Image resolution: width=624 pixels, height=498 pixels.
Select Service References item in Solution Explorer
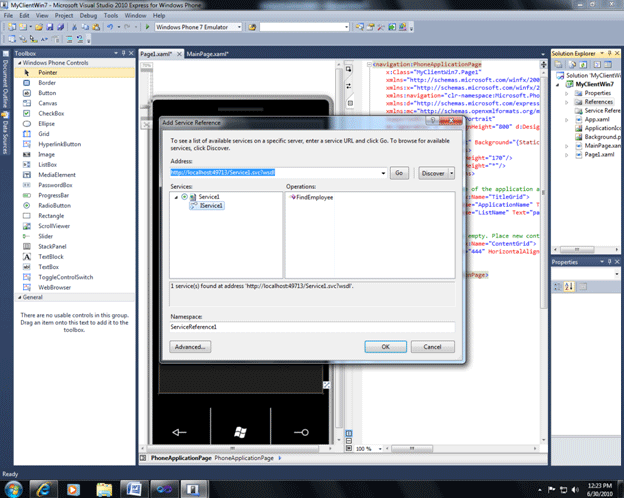[598, 111]
